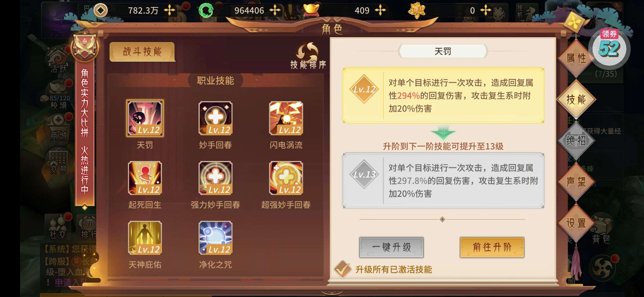
Task: Click the 一键升级 one-click upgrade button
Action: pos(391,247)
